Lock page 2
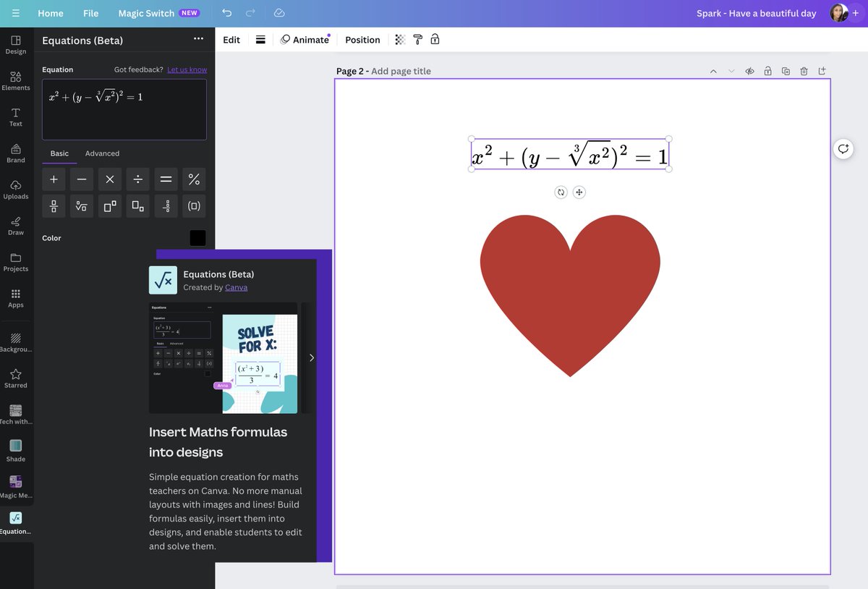Viewport: 868px width, 589px height. click(767, 70)
